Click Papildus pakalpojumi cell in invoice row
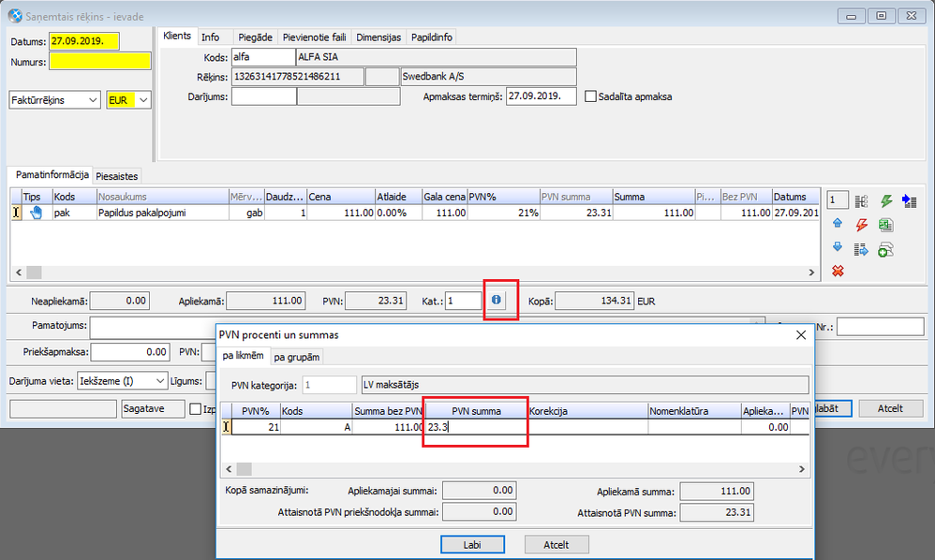This screenshot has width=935, height=560. tap(162, 213)
